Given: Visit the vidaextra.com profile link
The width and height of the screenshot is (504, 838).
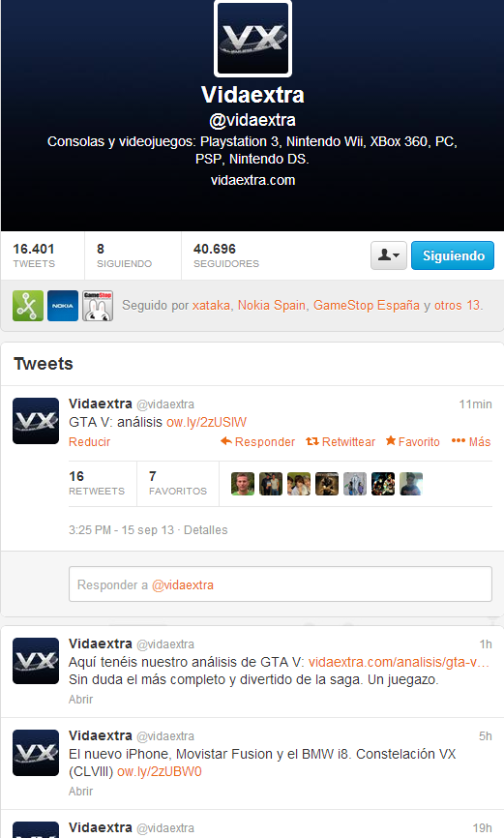Looking at the screenshot, I should coord(252,180).
